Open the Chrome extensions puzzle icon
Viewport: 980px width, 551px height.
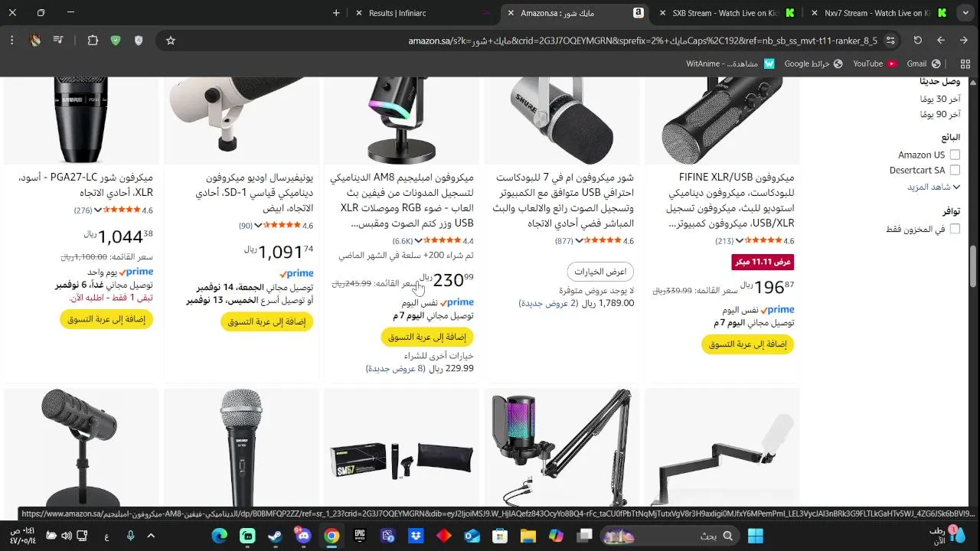(93, 41)
